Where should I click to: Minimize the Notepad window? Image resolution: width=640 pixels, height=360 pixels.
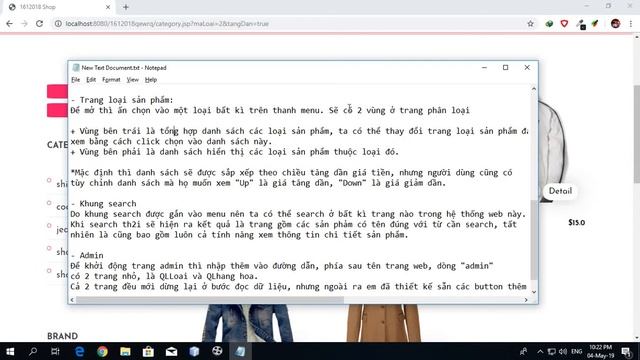(484, 67)
